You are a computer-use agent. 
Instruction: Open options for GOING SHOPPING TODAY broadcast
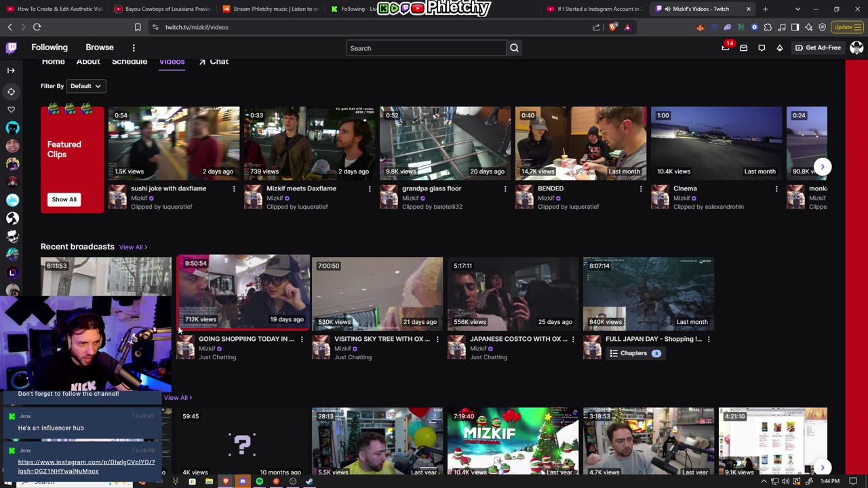point(302,340)
